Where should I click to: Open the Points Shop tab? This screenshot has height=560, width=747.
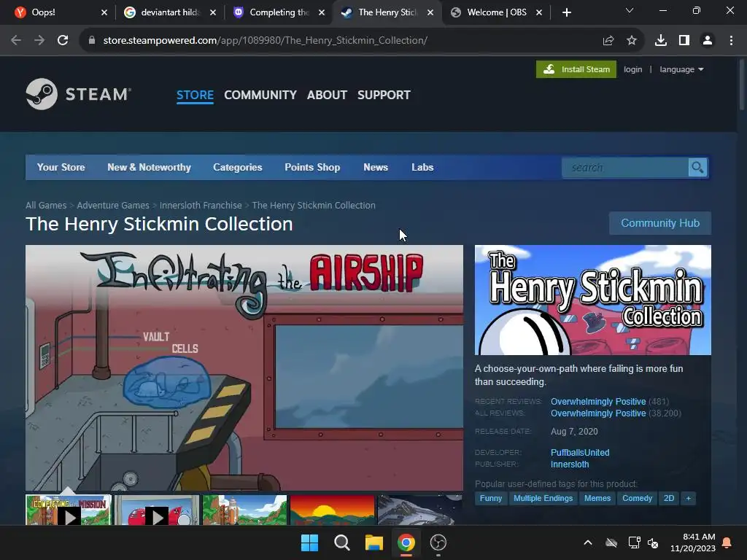312,167
